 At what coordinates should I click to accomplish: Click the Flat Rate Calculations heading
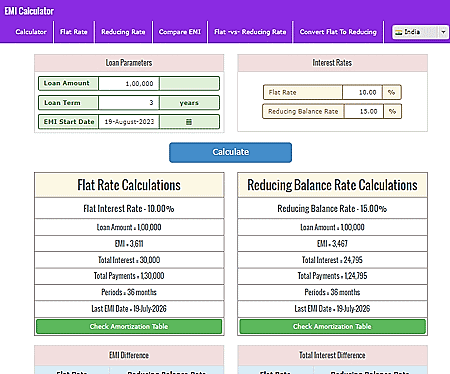click(x=129, y=185)
